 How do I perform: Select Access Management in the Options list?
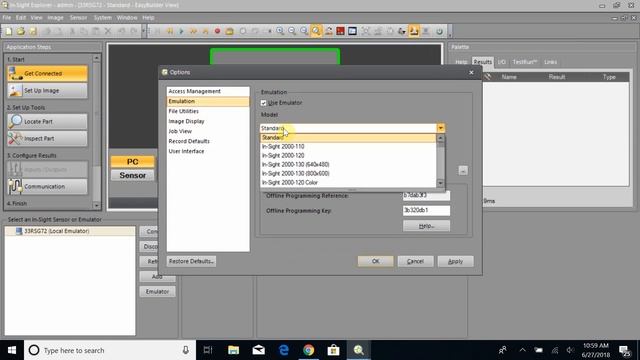[208, 91]
